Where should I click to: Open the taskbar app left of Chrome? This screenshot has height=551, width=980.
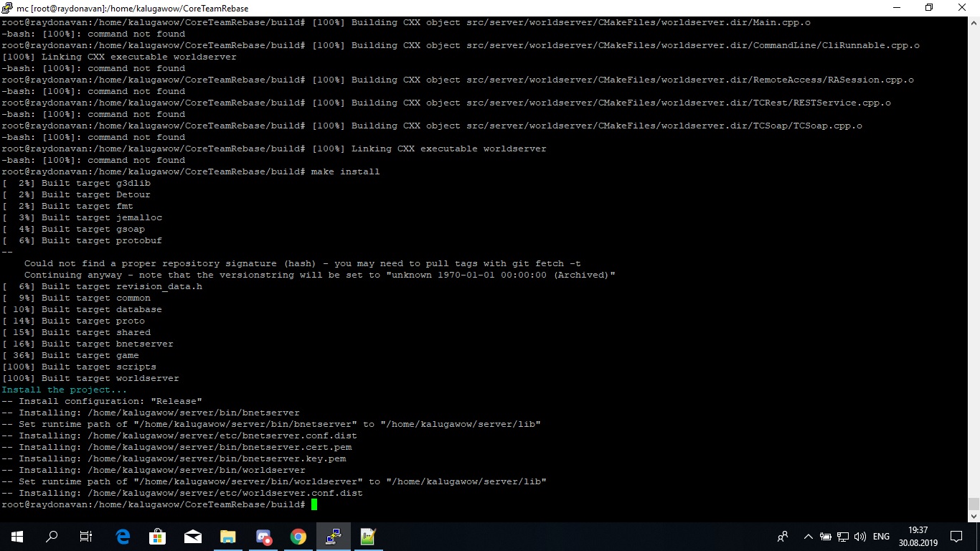pos(263,536)
